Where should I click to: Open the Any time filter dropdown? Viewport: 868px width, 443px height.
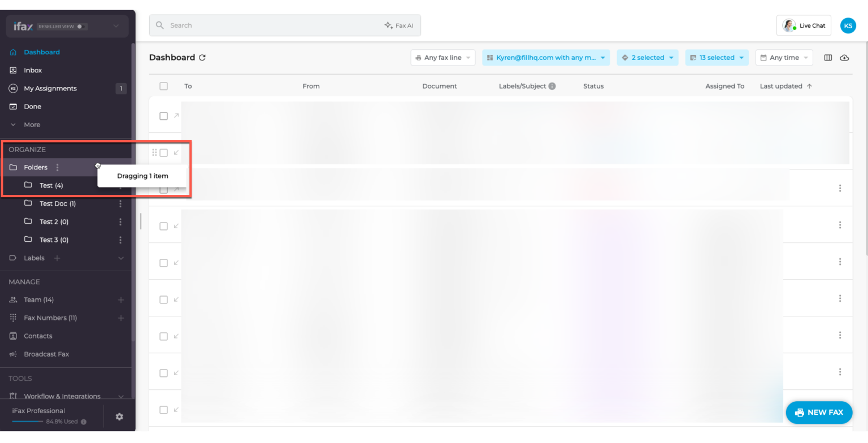click(784, 58)
